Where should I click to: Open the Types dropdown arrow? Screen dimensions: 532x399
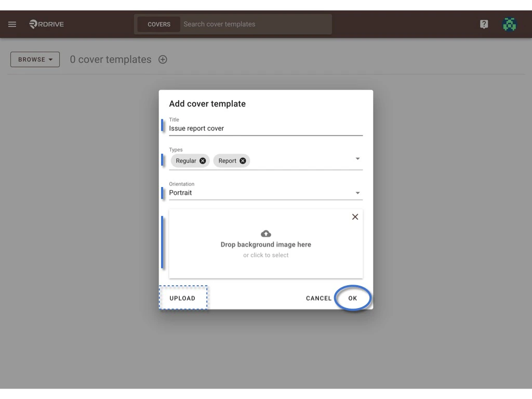357,159
